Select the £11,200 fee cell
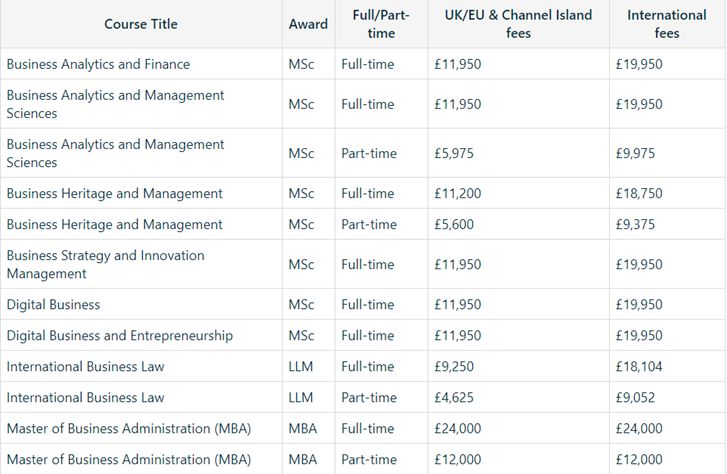The image size is (727, 474). coord(458,193)
